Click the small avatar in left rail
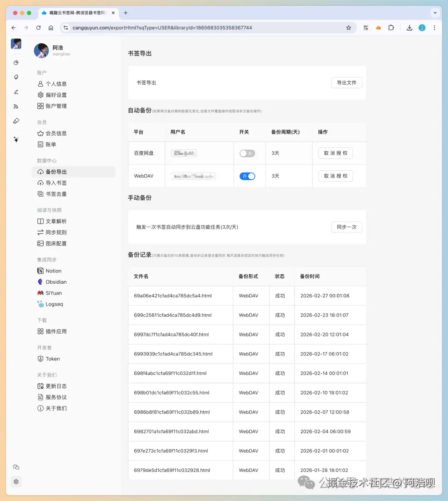Screen dimensions: 448x501 click(16, 44)
